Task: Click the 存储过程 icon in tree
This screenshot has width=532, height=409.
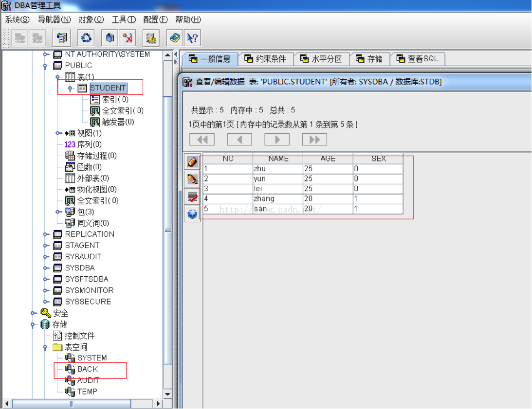Action: [x=70, y=156]
